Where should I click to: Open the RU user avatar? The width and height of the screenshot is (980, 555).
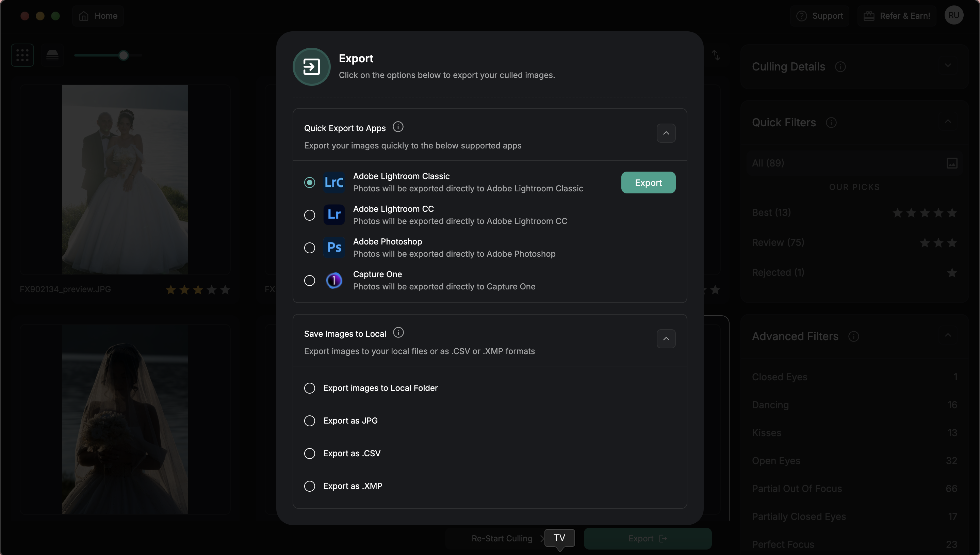[954, 15]
